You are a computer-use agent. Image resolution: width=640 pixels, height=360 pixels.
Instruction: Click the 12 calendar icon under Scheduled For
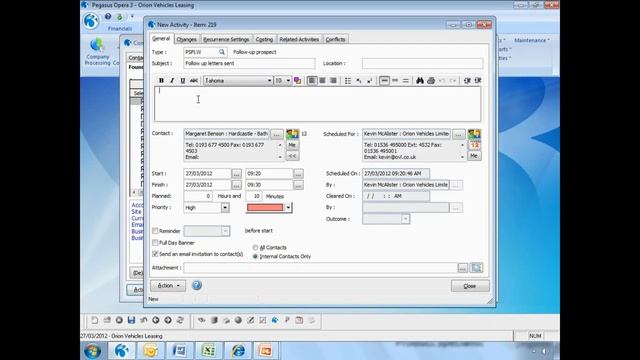[x=474, y=145]
